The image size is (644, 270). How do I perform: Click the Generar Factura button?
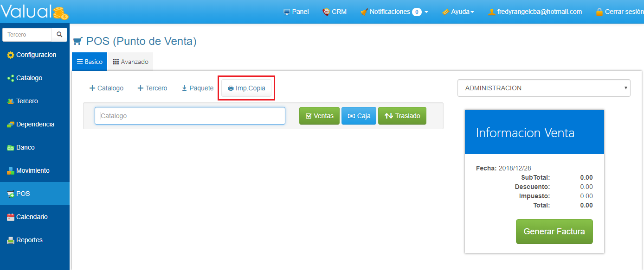(x=554, y=232)
